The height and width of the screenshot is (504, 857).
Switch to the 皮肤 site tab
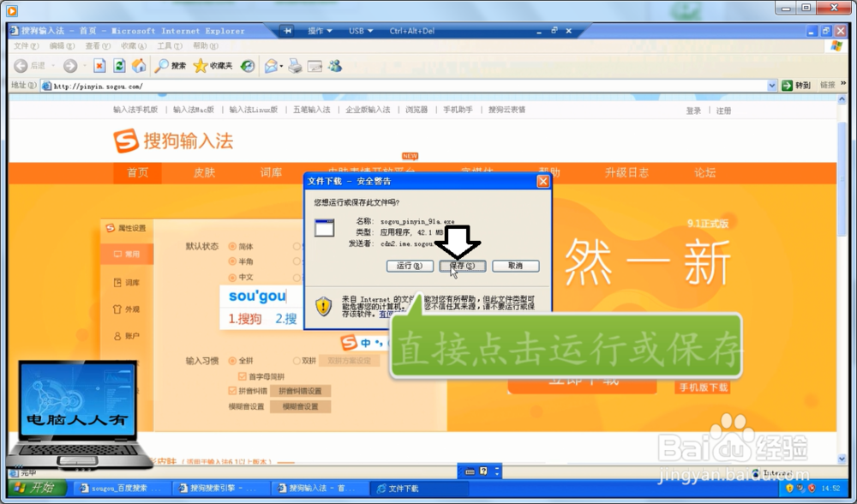(x=205, y=173)
